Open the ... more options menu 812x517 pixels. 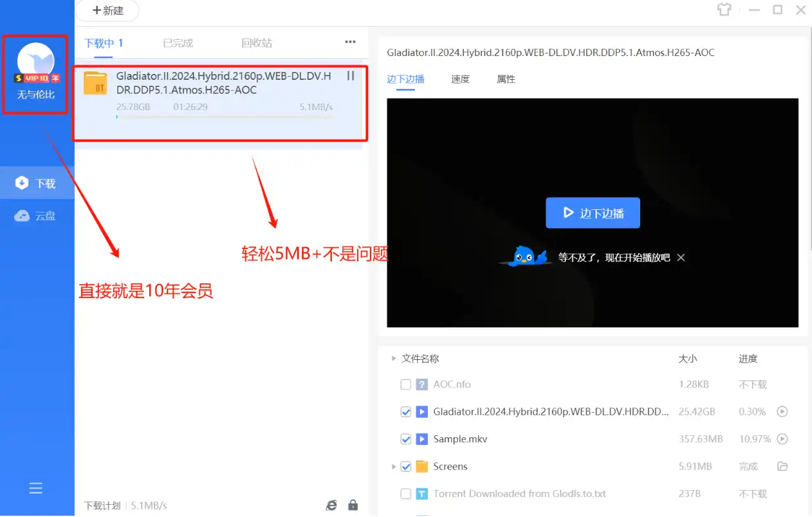tap(349, 41)
